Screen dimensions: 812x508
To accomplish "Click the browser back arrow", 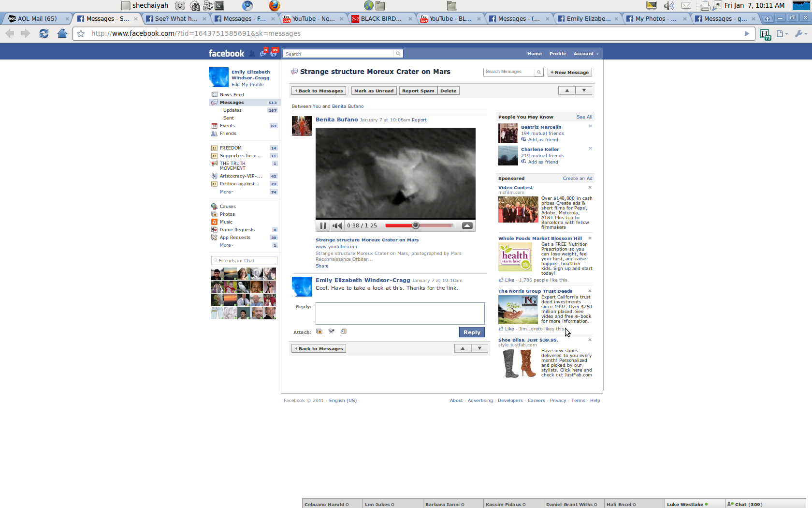I will click(10, 33).
